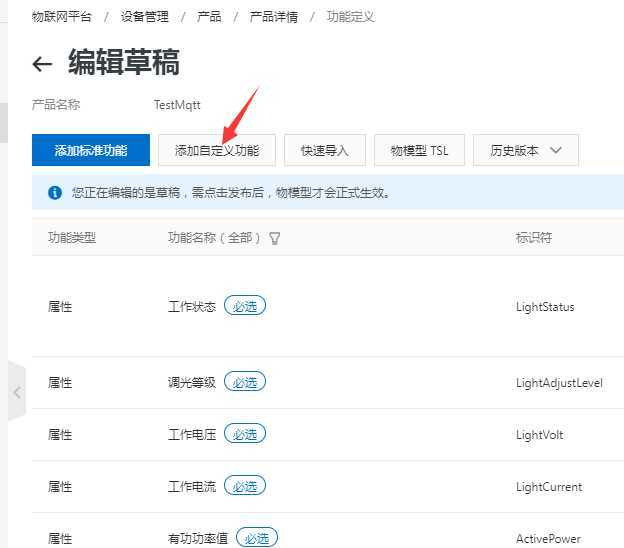The width and height of the screenshot is (624, 548).
Task: Click the 快速导入 button
Action: point(325,150)
